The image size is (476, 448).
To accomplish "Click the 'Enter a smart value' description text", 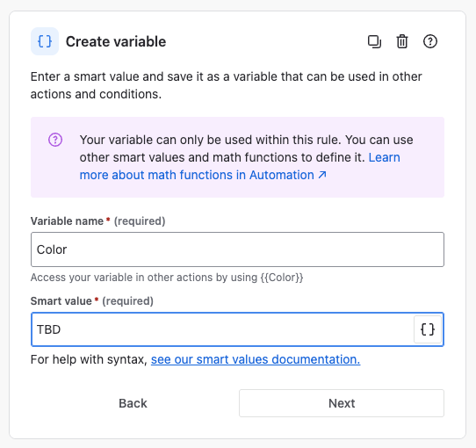I will point(227,85).
